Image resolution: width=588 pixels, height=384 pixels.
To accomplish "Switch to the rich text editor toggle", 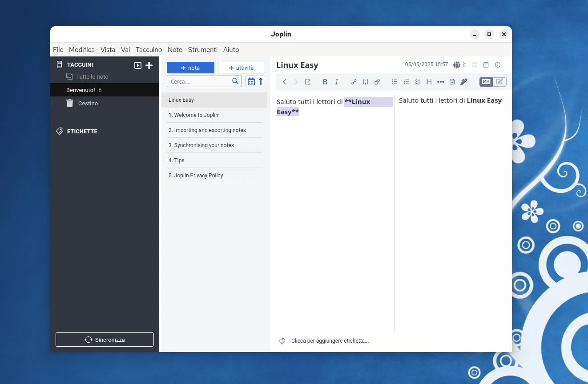I will click(499, 82).
